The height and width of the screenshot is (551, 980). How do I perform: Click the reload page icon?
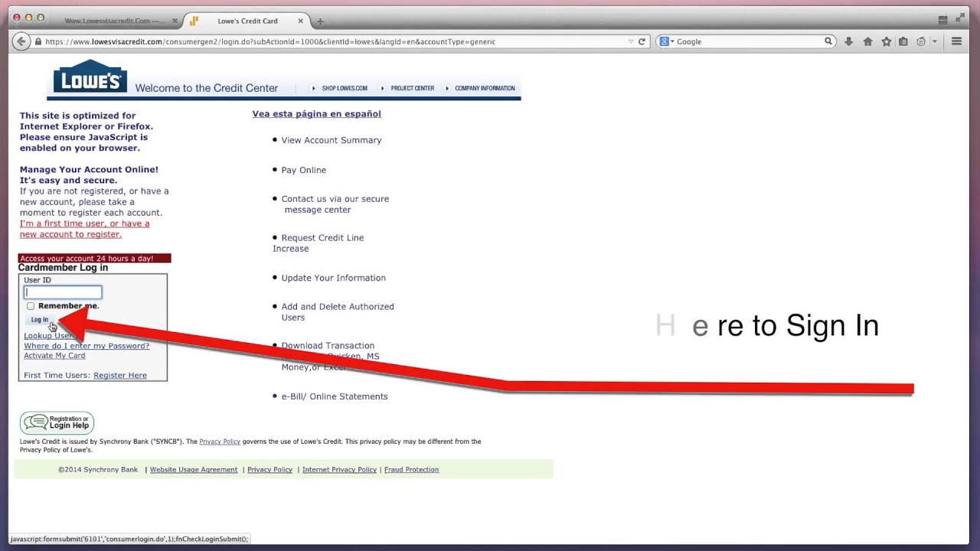(x=642, y=41)
